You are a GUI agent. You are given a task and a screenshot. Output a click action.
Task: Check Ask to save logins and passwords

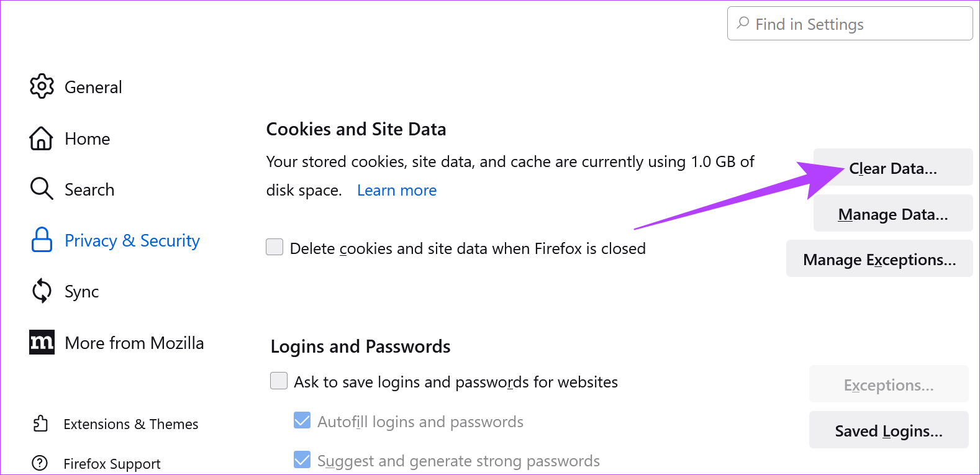pos(279,381)
